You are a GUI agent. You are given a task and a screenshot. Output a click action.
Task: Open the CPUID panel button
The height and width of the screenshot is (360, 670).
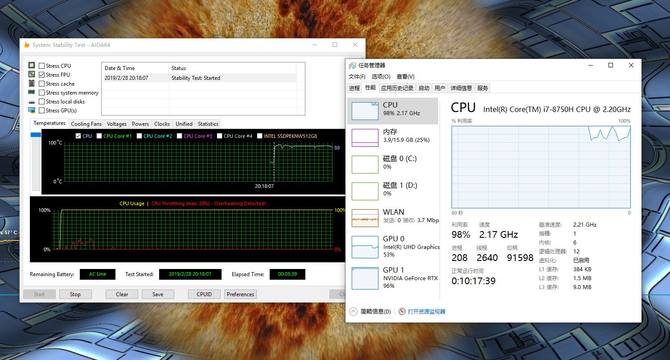(x=204, y=294)
